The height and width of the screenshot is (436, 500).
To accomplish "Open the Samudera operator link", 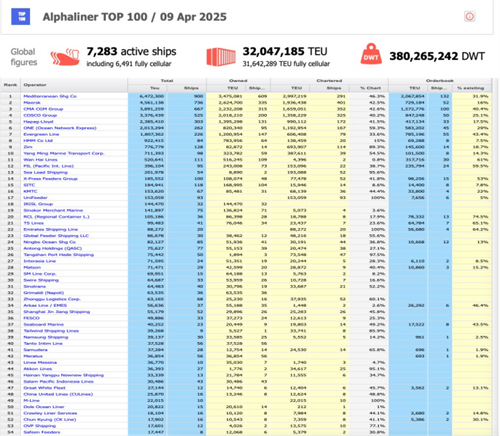I will pos(35,349).
